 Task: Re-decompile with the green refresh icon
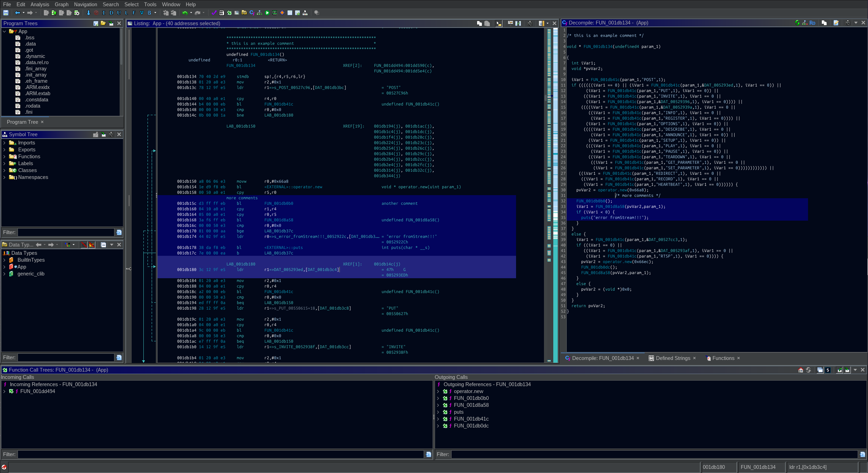(797, 23)
